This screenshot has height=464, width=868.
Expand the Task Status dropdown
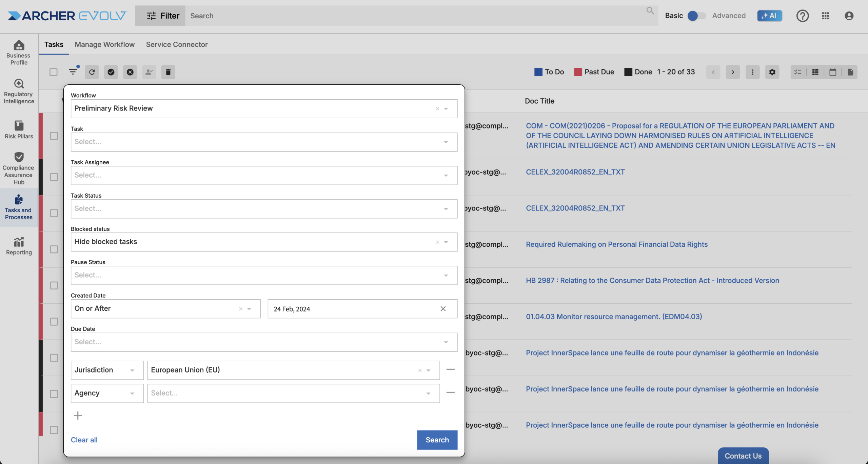click(264, 209)
